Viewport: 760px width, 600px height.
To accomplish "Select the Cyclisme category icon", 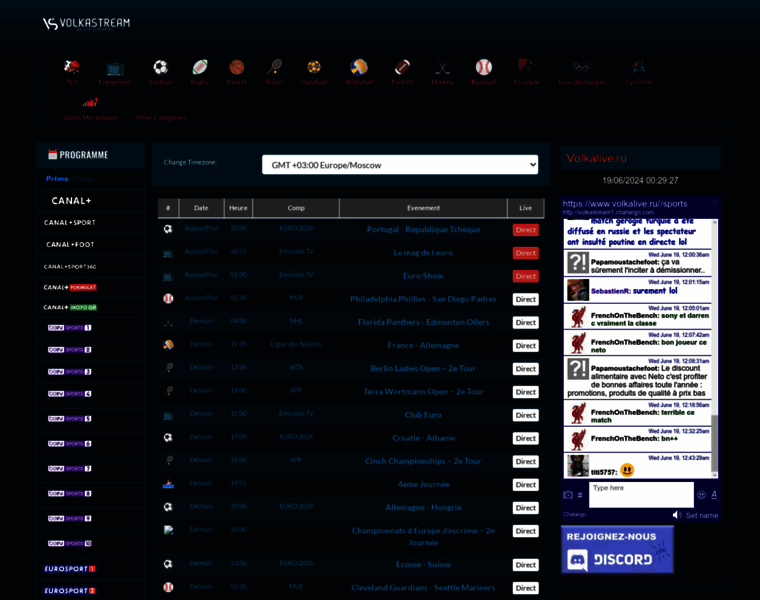I will coord(638,67).
